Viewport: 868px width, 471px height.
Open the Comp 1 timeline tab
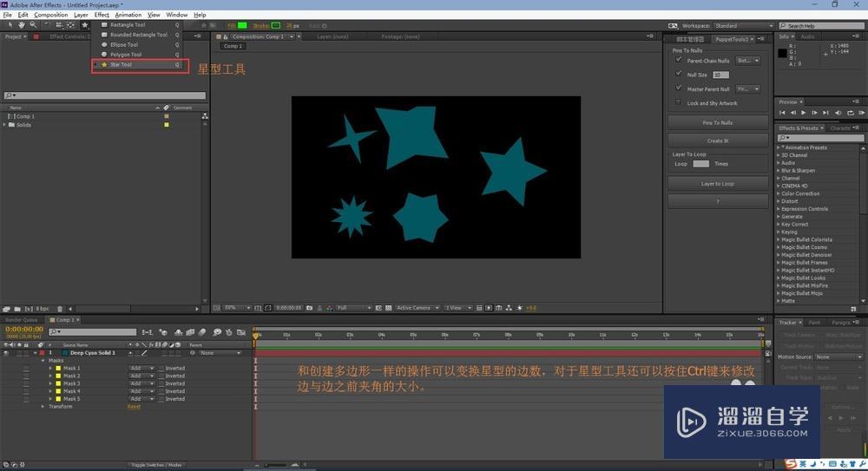coord(63,320)
